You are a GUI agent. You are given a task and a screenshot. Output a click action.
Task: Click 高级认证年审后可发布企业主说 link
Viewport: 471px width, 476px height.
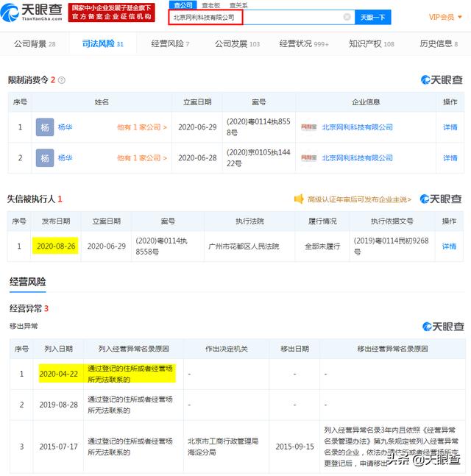coord(359,199)
